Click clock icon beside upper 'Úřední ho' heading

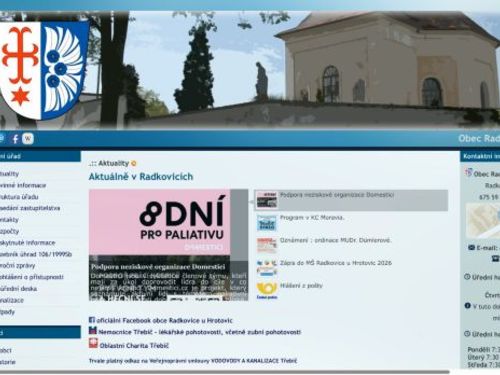pos(467,277)
